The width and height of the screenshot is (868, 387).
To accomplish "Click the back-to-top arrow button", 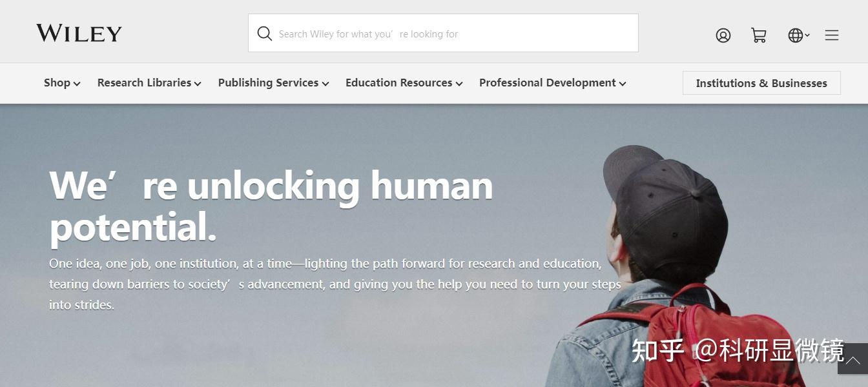I will coord(852,359).
